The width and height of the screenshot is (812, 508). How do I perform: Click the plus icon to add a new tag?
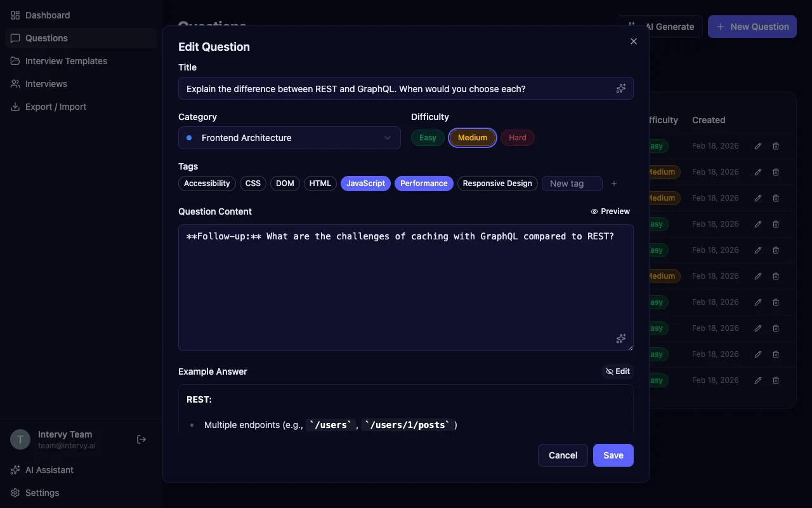pos(613,184)
